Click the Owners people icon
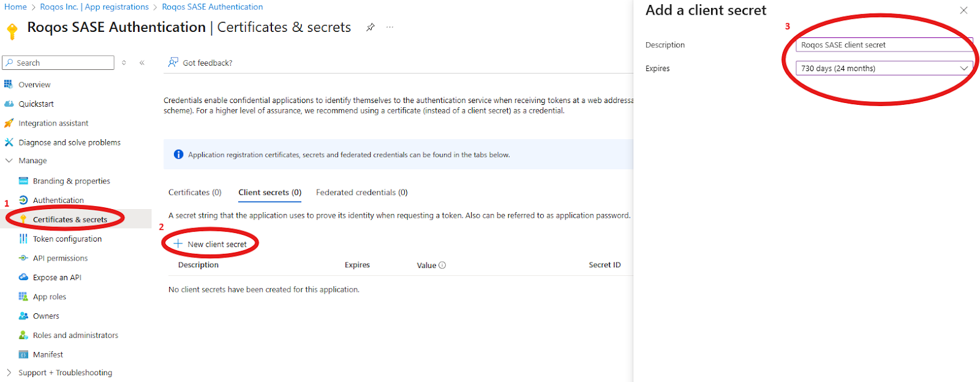This screenshot has height=382, width=980. 23,316
